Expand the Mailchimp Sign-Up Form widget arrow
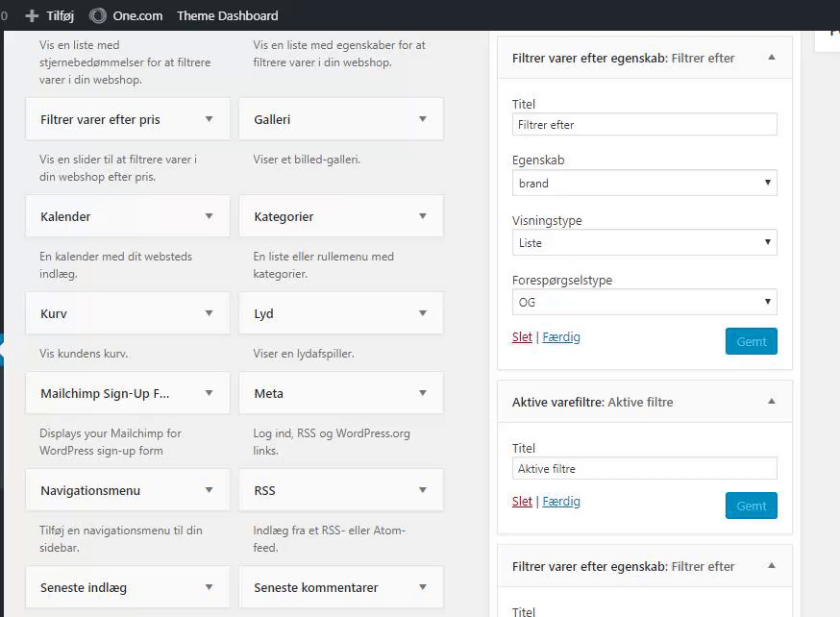 (209, 393)
